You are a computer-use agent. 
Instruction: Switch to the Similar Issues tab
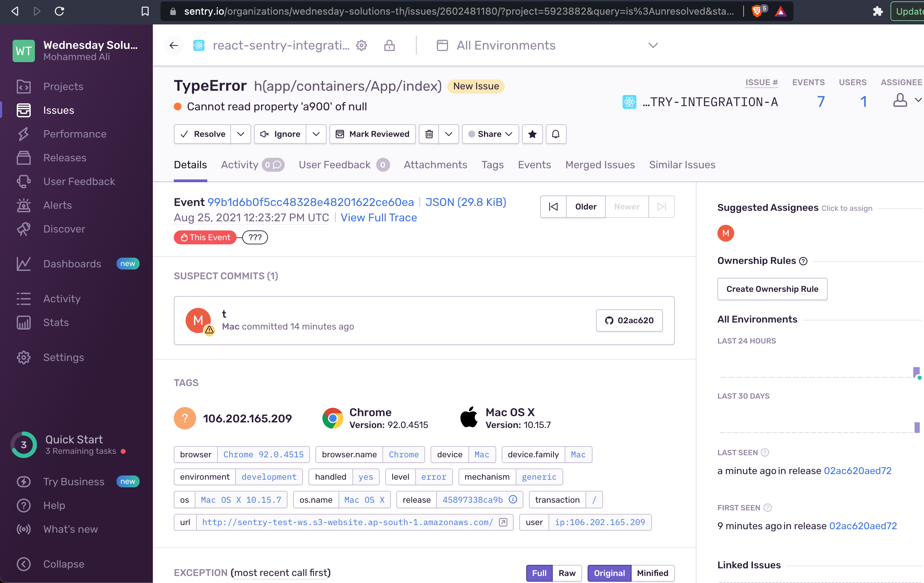(x=682, y=165)
